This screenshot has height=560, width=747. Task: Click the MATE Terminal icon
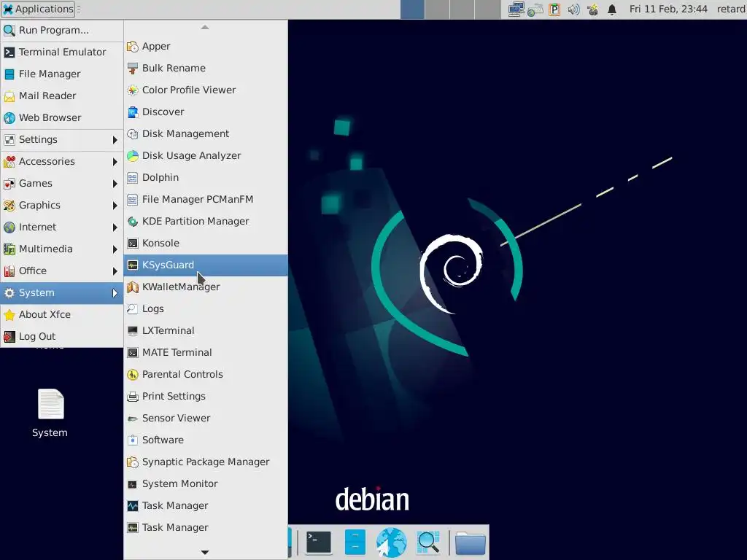point(133,353)
